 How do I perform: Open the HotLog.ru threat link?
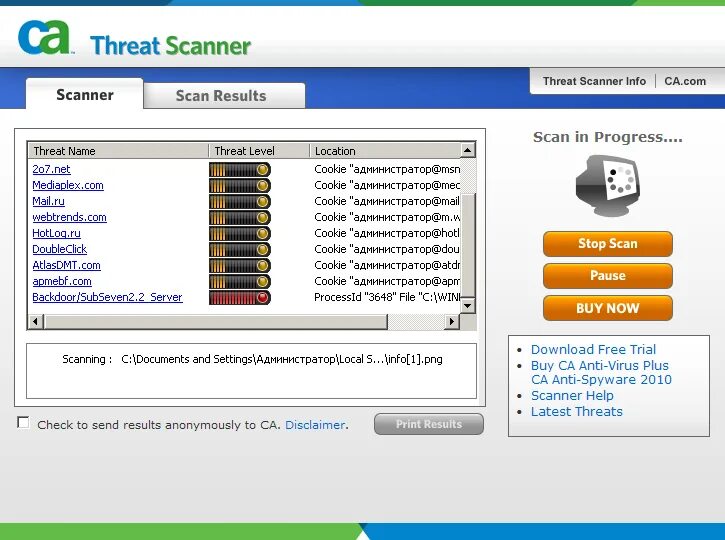(x=56, y=233)
